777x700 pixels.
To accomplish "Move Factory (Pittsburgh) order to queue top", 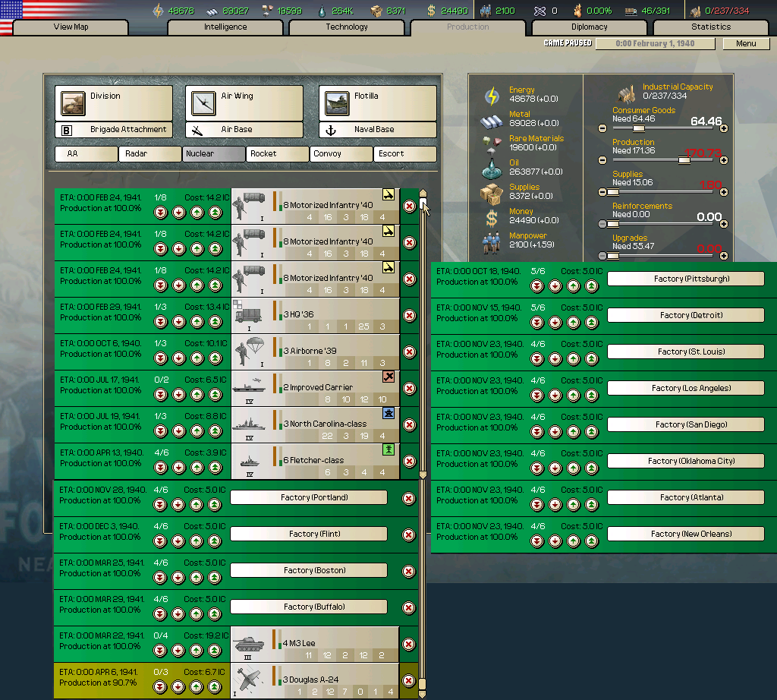I will click(x=592, y=286).
